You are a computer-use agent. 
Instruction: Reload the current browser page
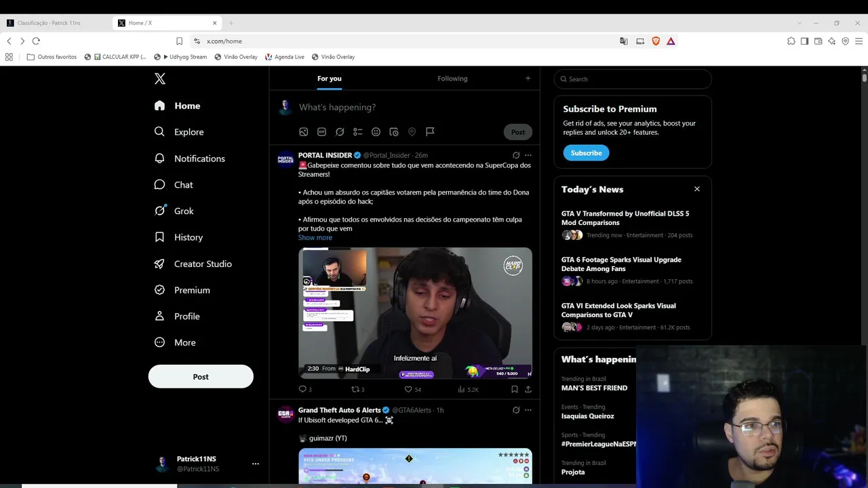(x=36, y=41)
